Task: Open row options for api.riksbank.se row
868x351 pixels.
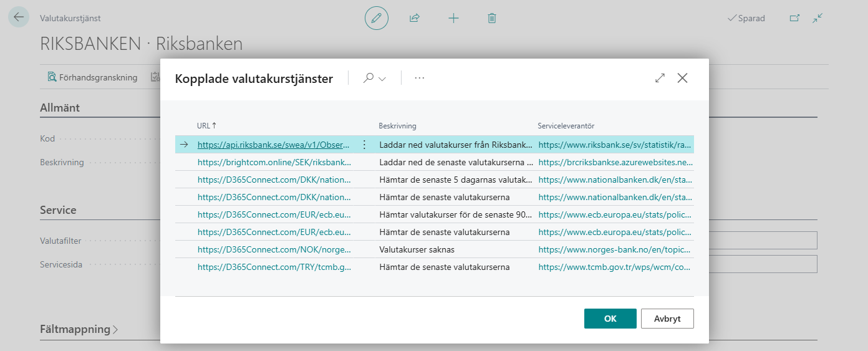Action: tap(364, 145)
